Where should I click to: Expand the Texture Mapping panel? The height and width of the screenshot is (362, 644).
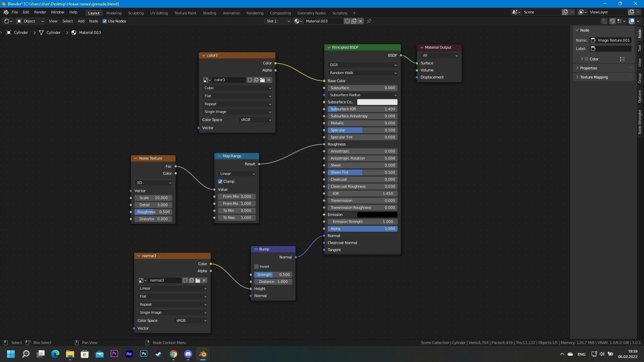(594, 77)
